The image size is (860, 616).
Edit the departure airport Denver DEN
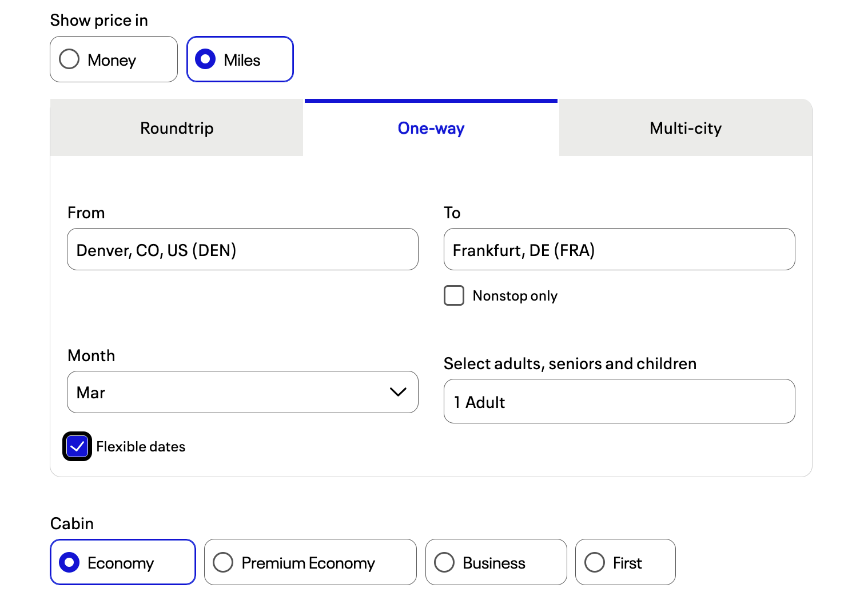tap(242, 249)
